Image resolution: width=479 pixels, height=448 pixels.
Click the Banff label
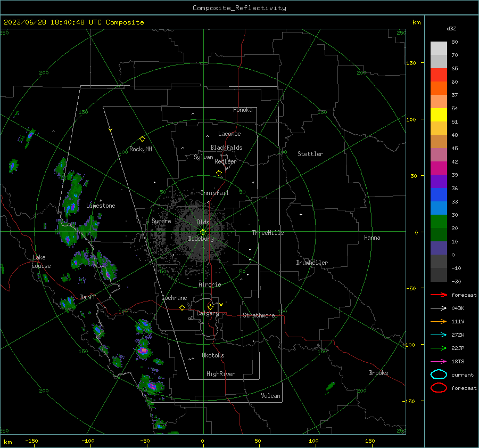click(88, 297)
